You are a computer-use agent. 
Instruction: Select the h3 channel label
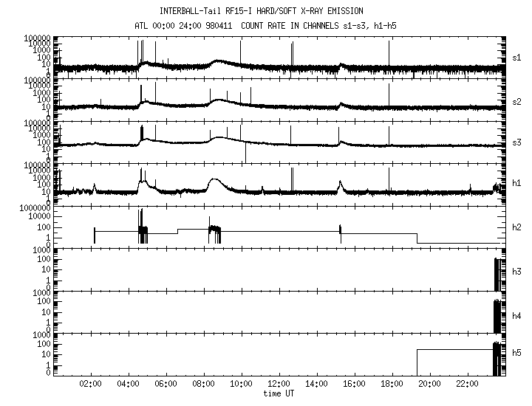pos(516,272)
